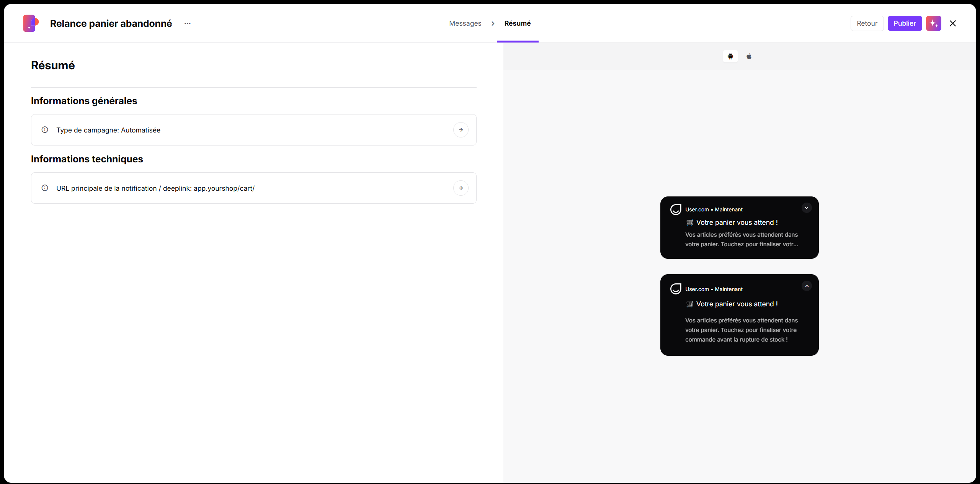Click the Relance panier abandonné title
This screenshot has height=484, width=980.
[111, 23]
